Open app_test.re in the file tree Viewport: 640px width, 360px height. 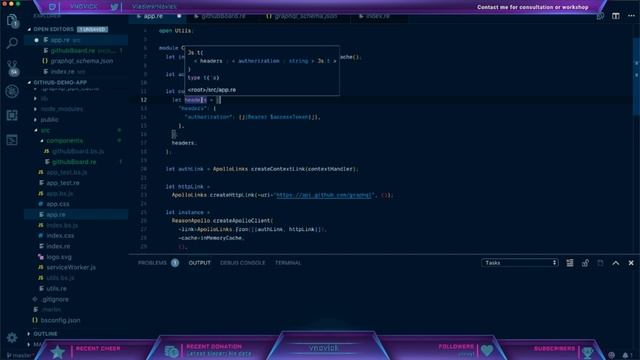(x=62, y=183)
